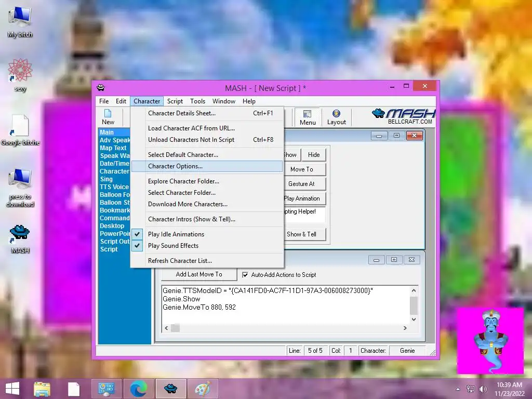The width and height of the screenshot is (532, 399).
Task: Choose Explore Character Folder entry
Action: (x=207, y=181)
